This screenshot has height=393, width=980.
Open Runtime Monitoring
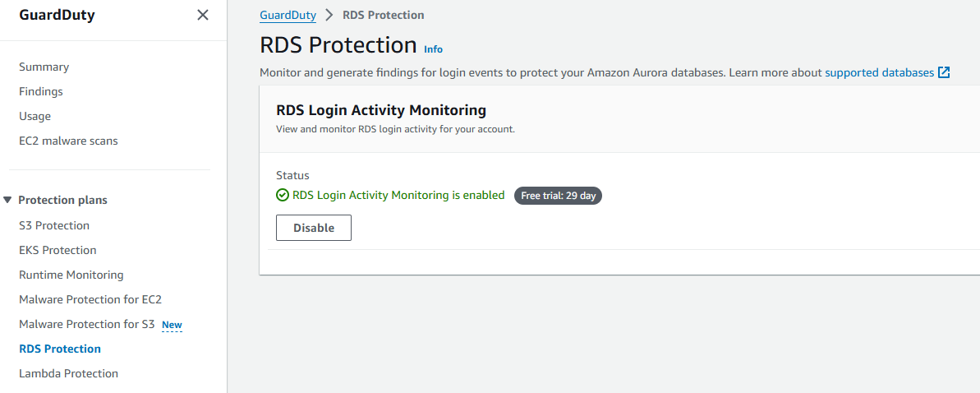pos(71,275)
